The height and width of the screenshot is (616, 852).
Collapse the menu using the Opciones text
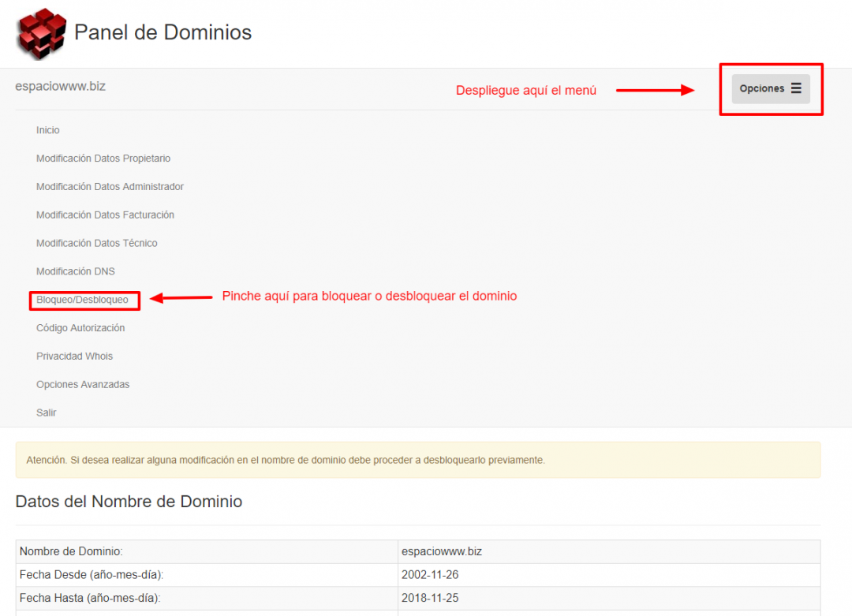click(x=761, y=88)
